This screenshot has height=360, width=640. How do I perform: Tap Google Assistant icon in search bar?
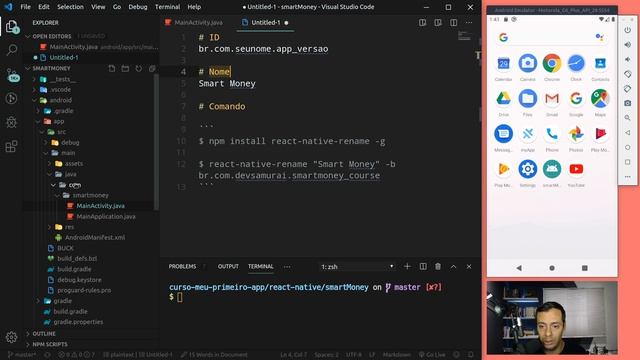click(x=600, y=38)
